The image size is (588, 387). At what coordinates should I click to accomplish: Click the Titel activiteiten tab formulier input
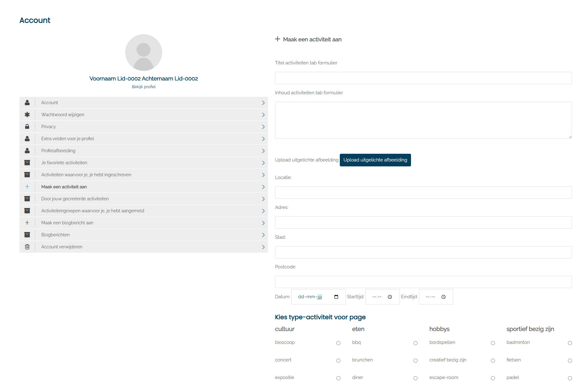423,78
